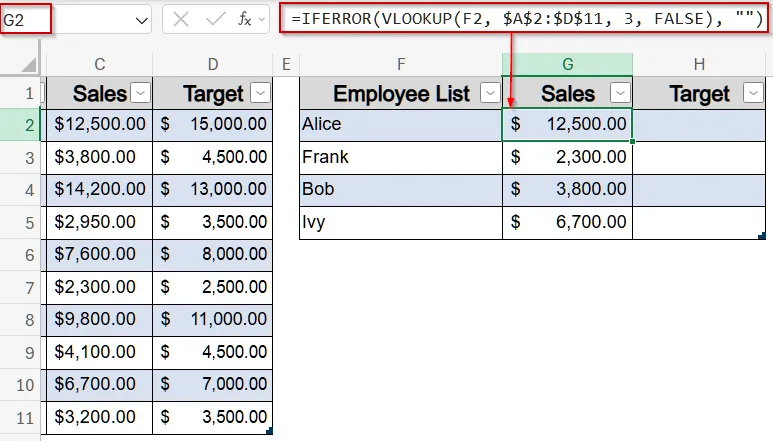Image resolution: width=773 pixels, height=441 pixels.
Task: Select row 7 header
Action: pyautogui.click(x=20, y=288)
